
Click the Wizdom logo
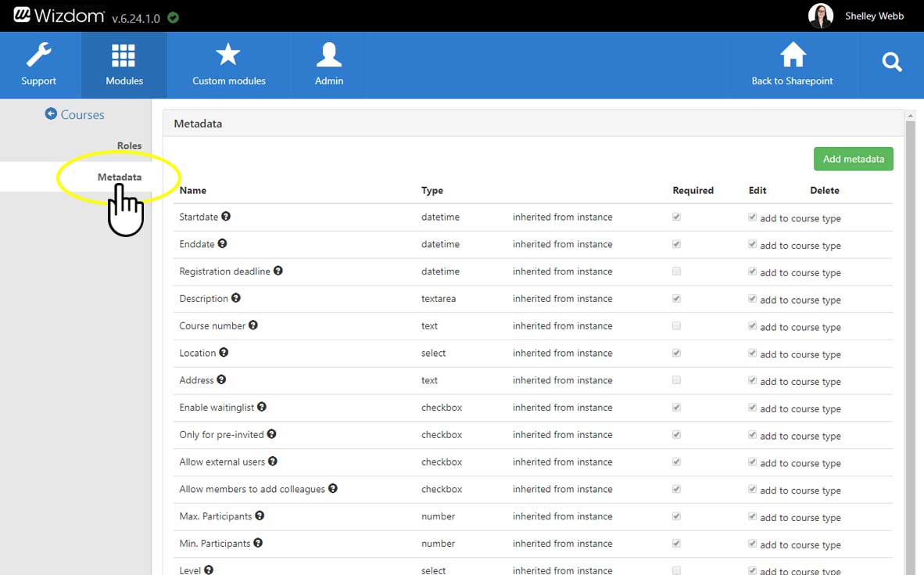(x=59, y=16)
